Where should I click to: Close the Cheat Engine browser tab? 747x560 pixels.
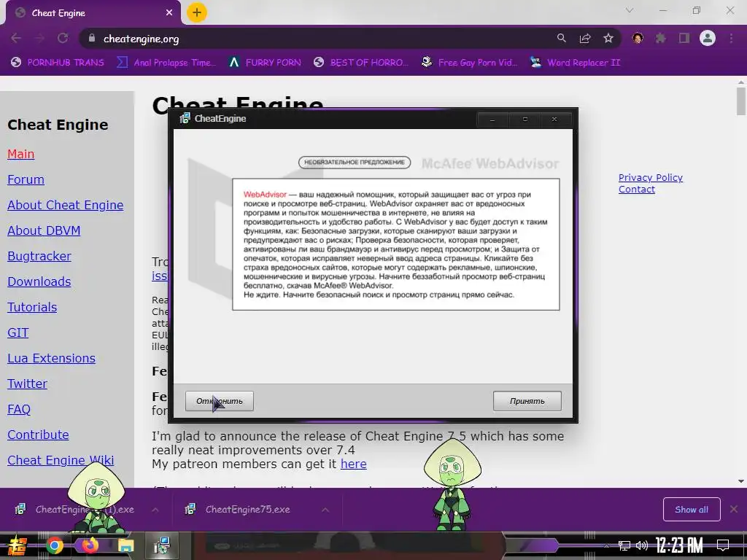click(169, 13)
